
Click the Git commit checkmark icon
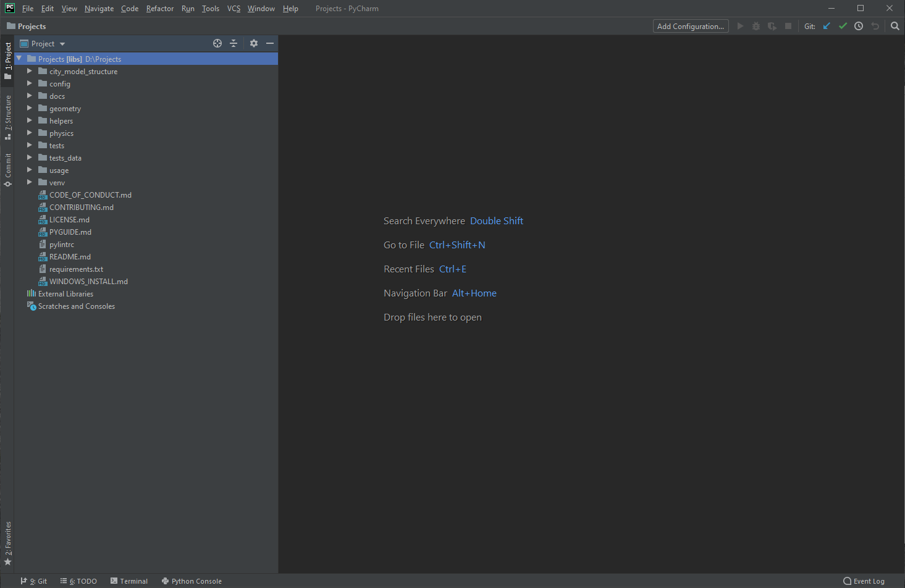pos(843,26)
